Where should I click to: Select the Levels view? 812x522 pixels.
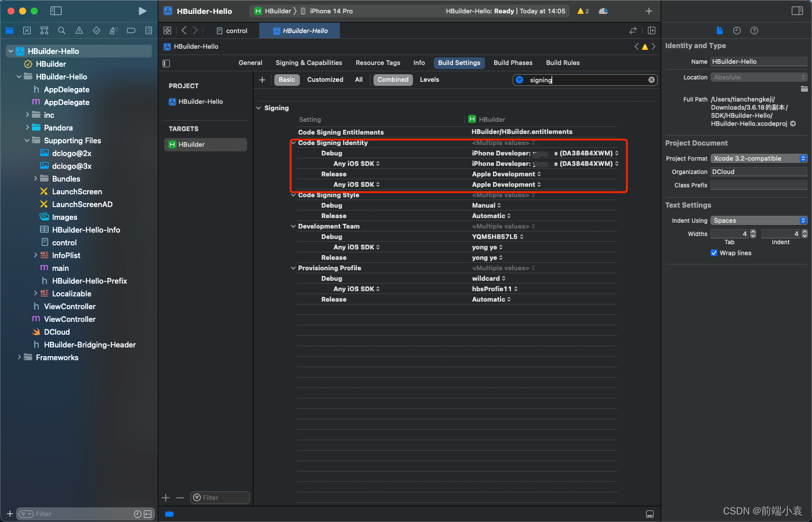(429, 80)
